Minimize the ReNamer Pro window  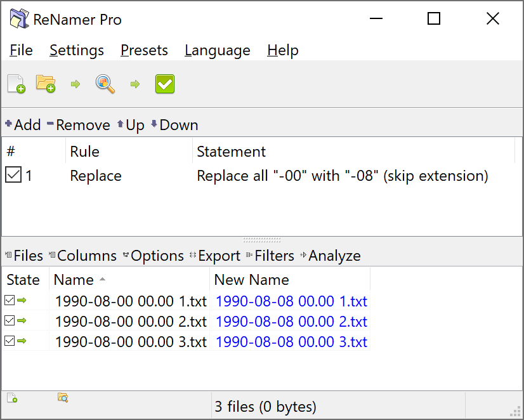click(376, 18)
